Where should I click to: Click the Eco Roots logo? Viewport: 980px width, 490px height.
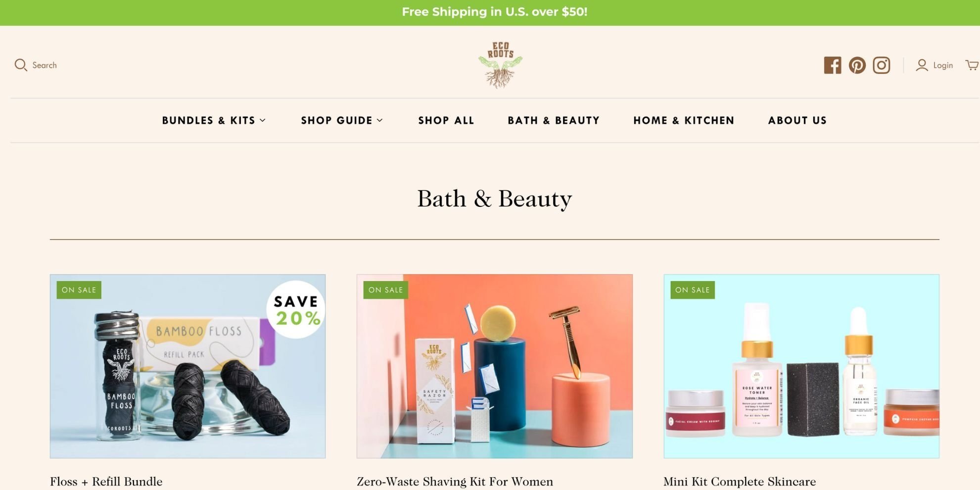point(500,65)
